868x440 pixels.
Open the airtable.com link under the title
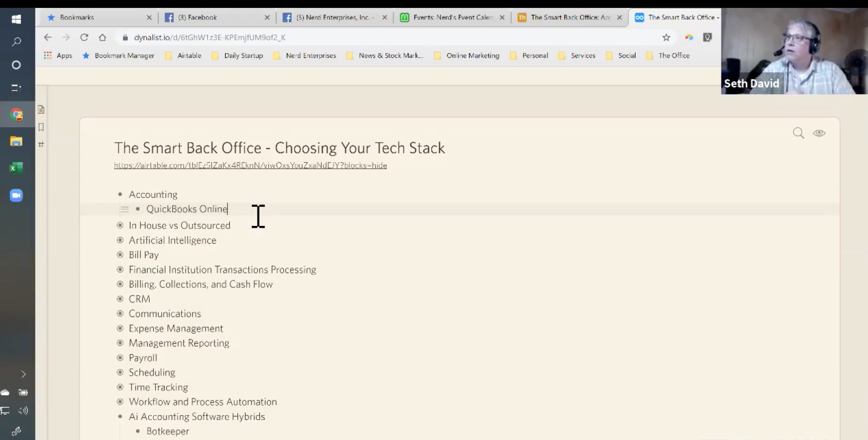pyautogui.click(x=250, y=165)
